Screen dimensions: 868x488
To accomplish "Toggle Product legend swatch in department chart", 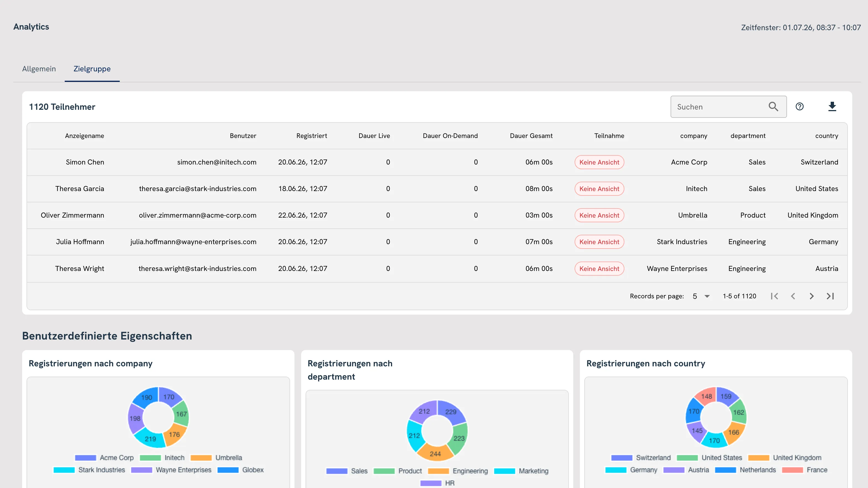I will click(x=384, y=471).
